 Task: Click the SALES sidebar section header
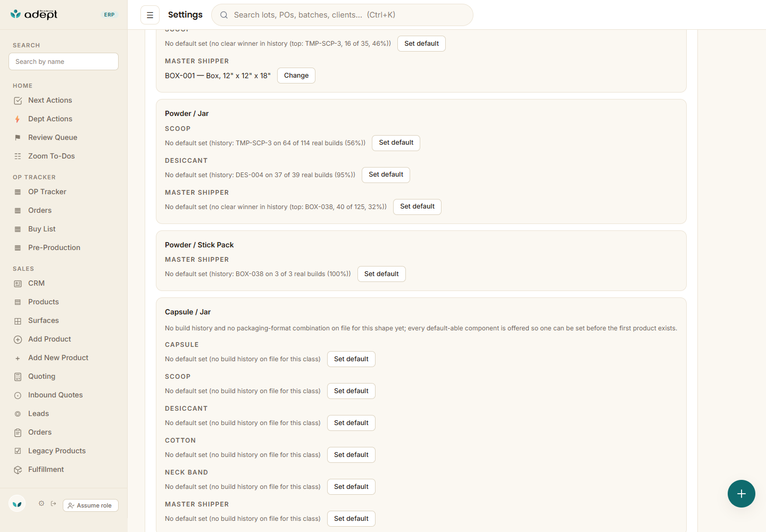23,269
